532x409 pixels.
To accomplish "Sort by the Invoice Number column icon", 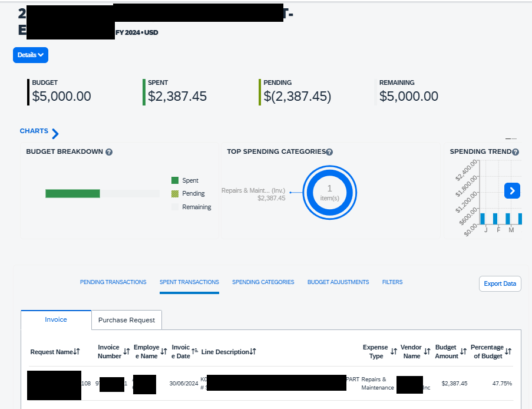I will tap(127, 352).
